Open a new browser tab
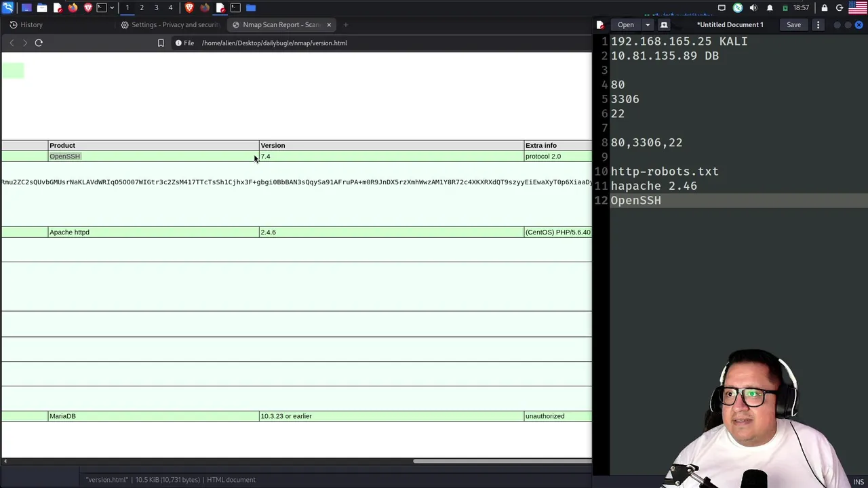This screenshot has height=488, width=868. (345, 25)
